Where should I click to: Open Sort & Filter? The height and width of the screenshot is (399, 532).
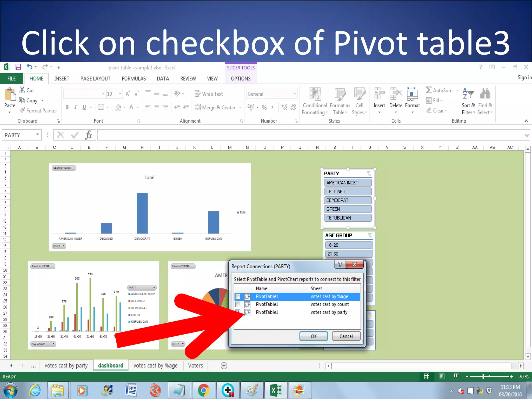point(468,101)
